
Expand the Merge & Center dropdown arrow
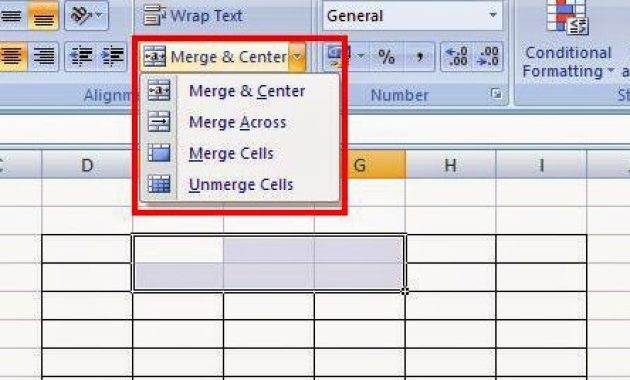tap(297, 57)
